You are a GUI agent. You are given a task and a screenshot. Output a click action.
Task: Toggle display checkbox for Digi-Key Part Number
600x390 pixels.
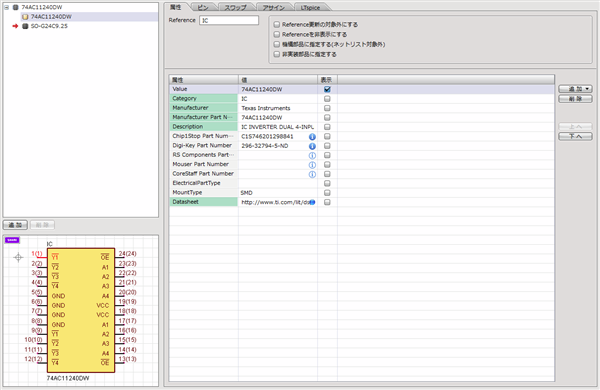[x=327, y=146]
